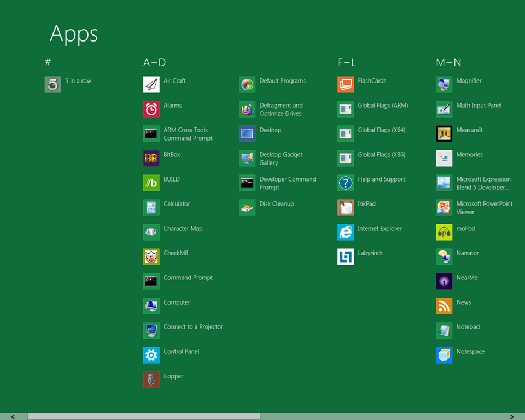Open Global Flags (X86) icon
This screenshot has width=525, height=420.
point(346,158)
